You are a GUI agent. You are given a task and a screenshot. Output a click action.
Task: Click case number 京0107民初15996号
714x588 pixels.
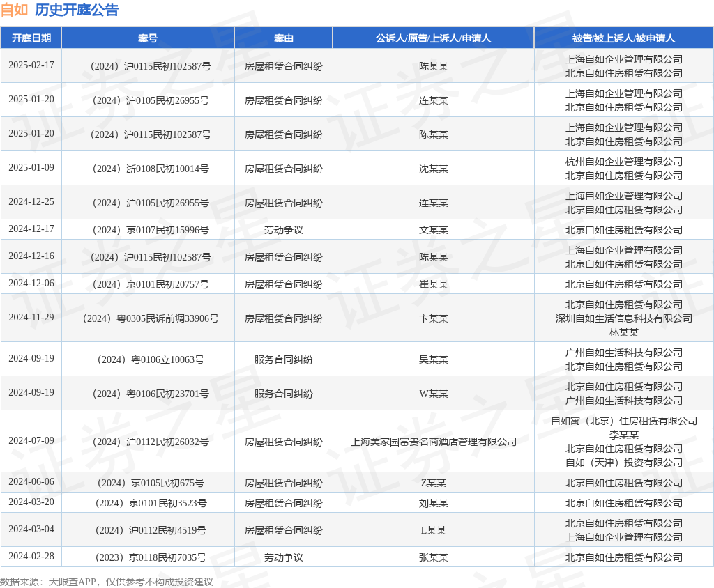click(x=151, y=231)
